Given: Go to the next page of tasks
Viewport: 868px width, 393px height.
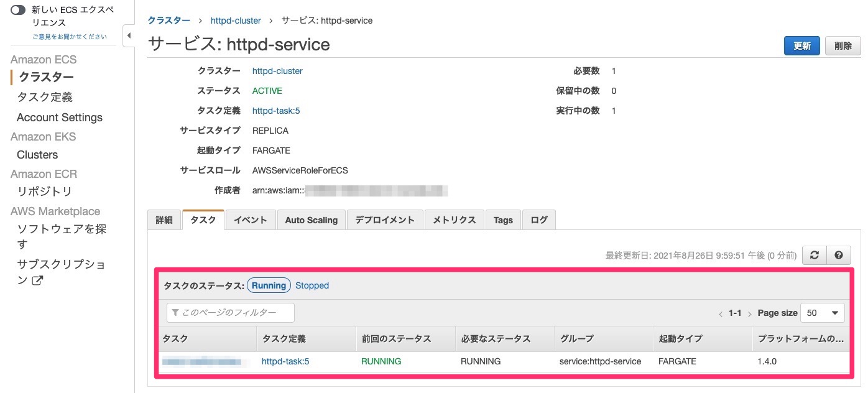Looking at the screenshot, I should pyautogui.click(x=750, y=313).
